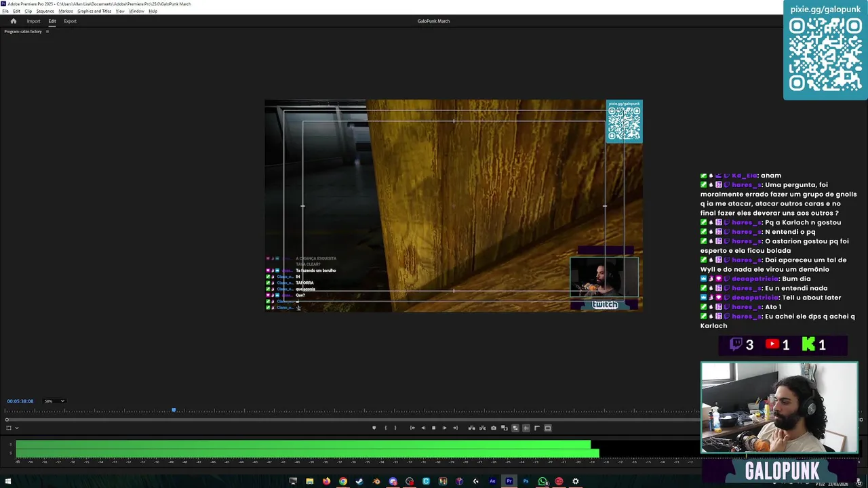868x488 pixels.
Task: Click the Export Frame camera icon
Action: (493, 428)
